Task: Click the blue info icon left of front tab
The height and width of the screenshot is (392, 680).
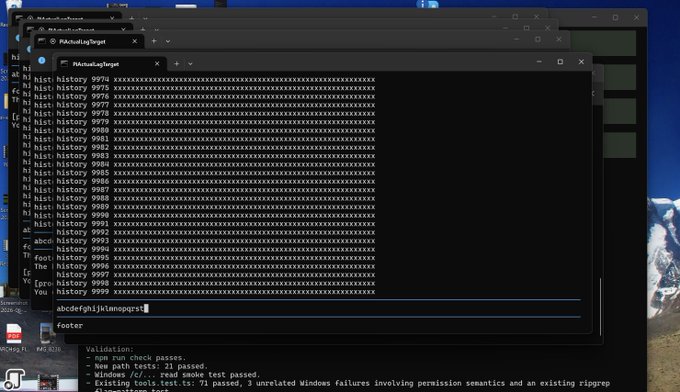Action: (42, 60)
